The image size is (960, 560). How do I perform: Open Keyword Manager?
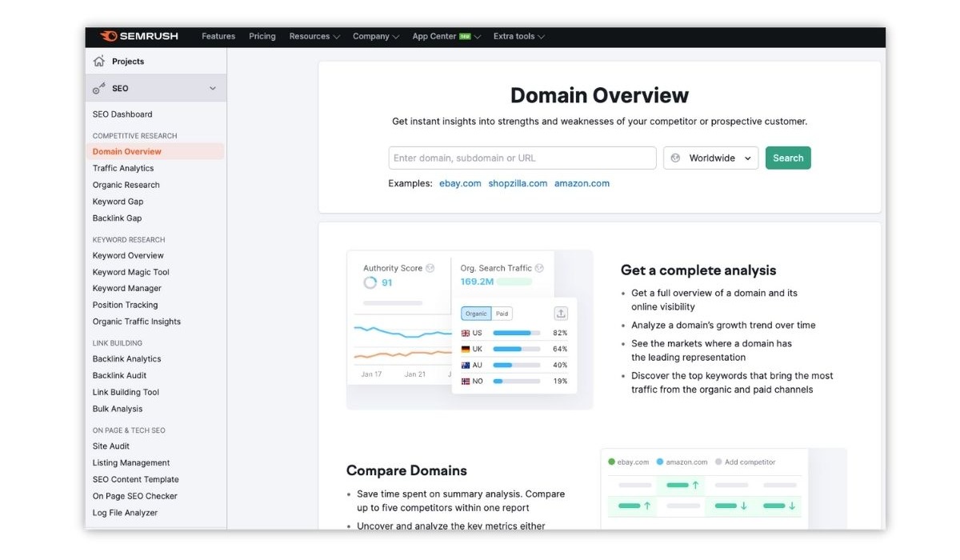127,288
